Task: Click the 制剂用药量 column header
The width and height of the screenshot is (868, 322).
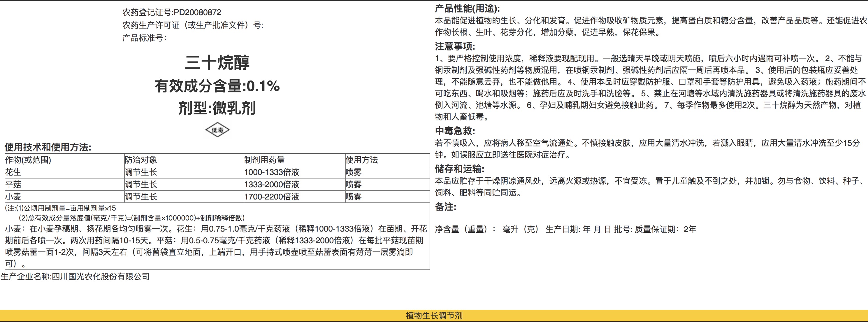Action: coord(265,160)
